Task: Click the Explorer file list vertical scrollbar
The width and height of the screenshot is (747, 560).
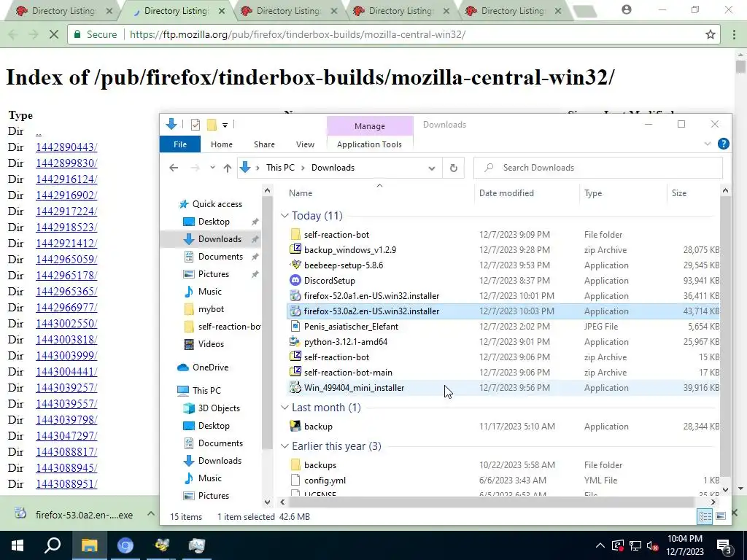Action: pos(725,335)
